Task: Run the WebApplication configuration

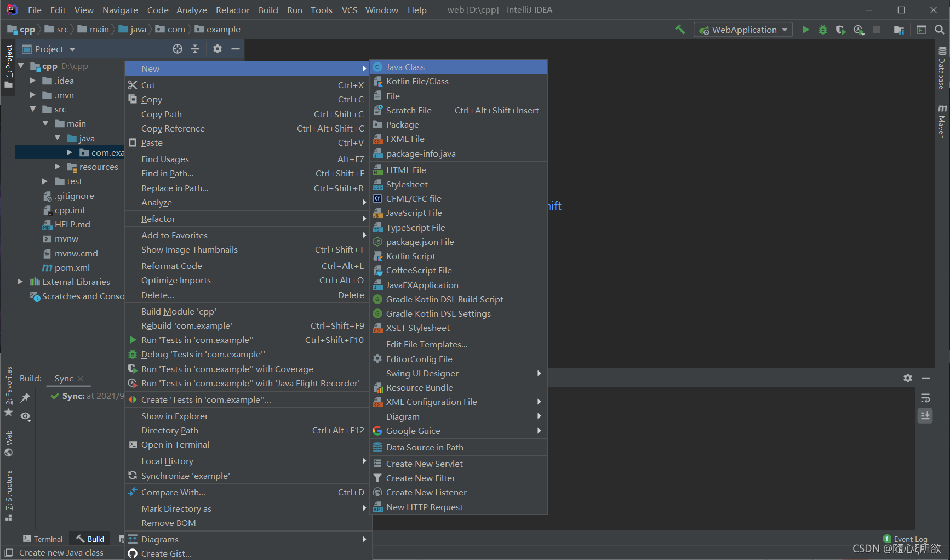Action: [x=805, y=30]
